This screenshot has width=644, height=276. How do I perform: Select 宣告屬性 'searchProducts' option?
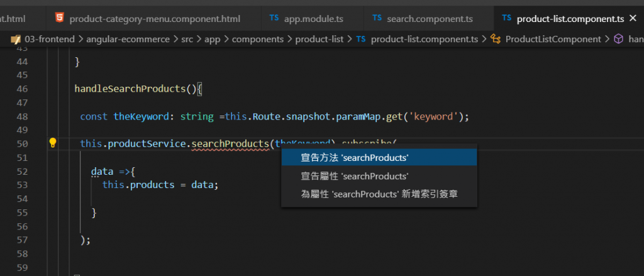click(x=355, y=176)
